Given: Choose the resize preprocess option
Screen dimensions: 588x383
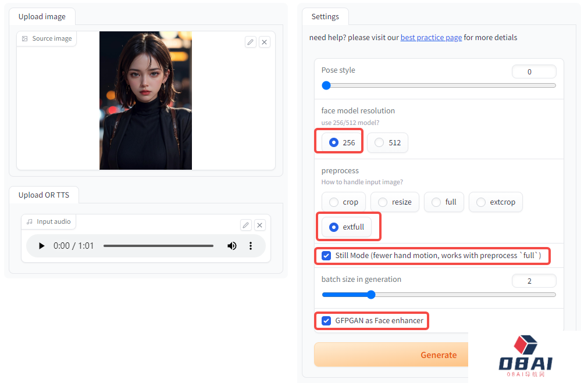Looking at the screenshot, I should point(383,202).
